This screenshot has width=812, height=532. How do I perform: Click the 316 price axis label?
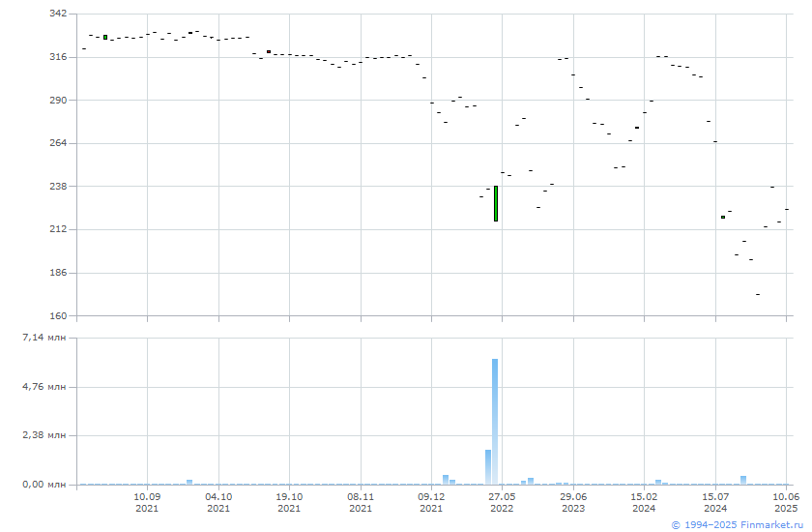tap(58, 56)
